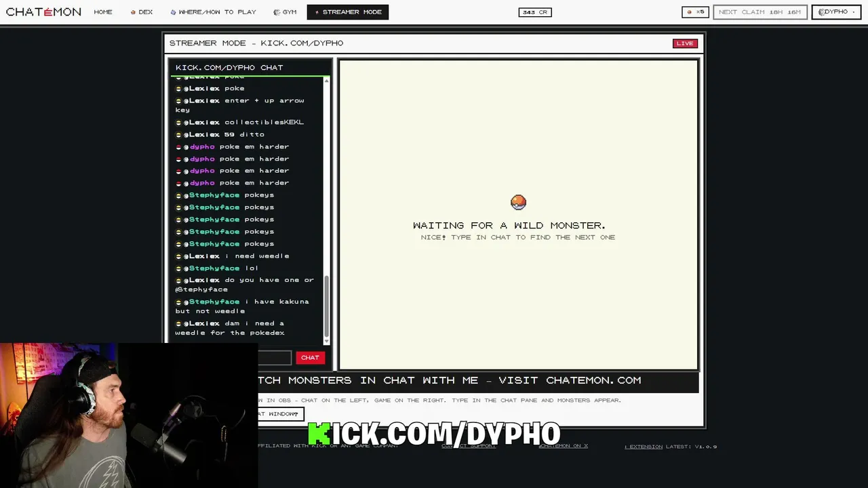Click the chat message input field
This screenshot has width=868, height=488.
(x=275, y=357)
